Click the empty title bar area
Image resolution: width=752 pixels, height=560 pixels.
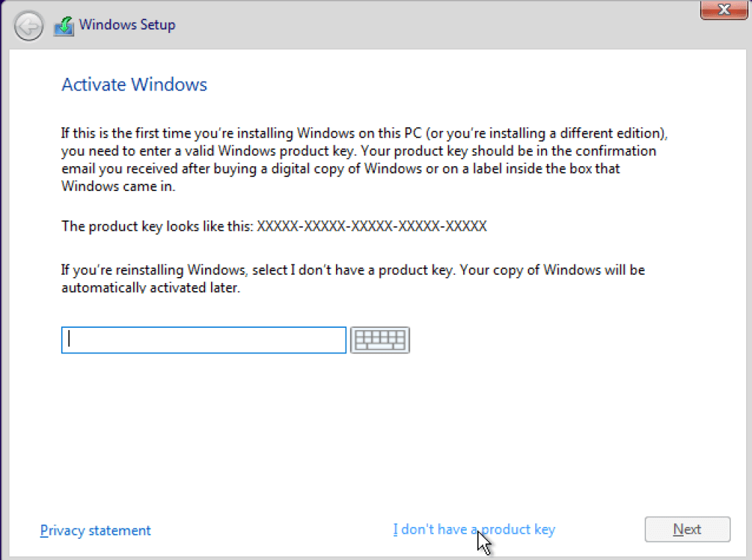point(441,26)
